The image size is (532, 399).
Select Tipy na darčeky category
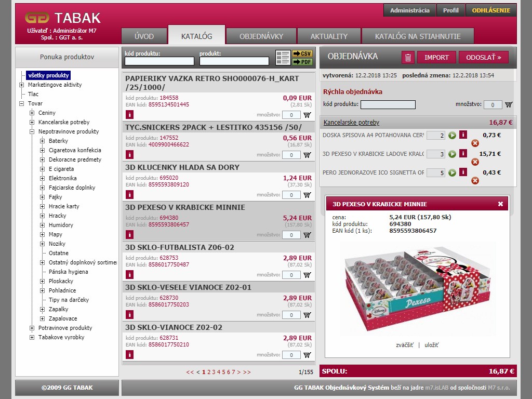coord(69,300)
